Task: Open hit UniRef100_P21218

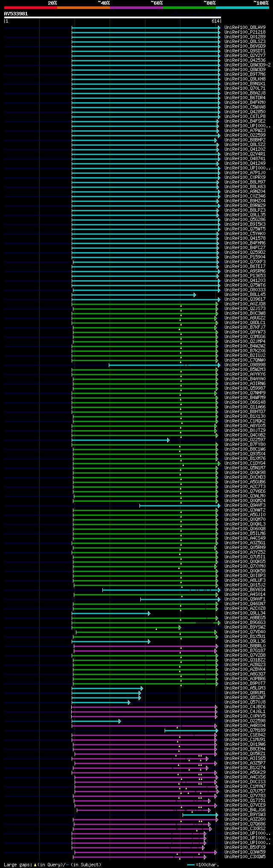Action: [x=245, y=32]
